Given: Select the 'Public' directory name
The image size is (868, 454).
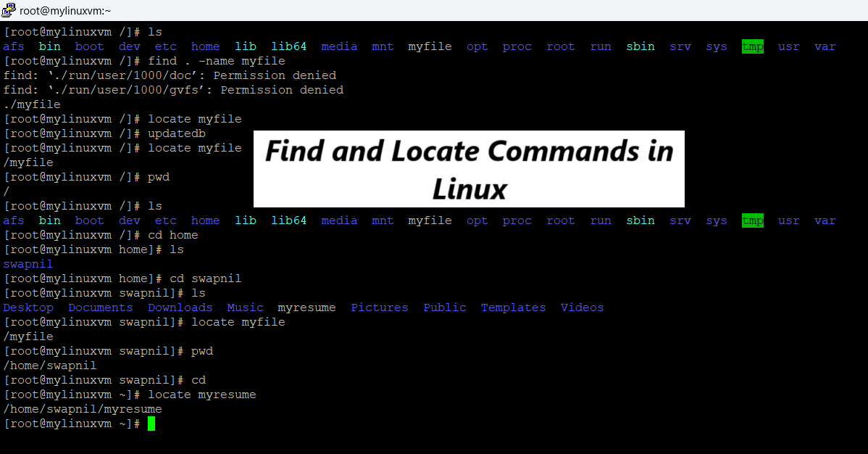Looking at the screenshot, I should (x=445, y=308).
